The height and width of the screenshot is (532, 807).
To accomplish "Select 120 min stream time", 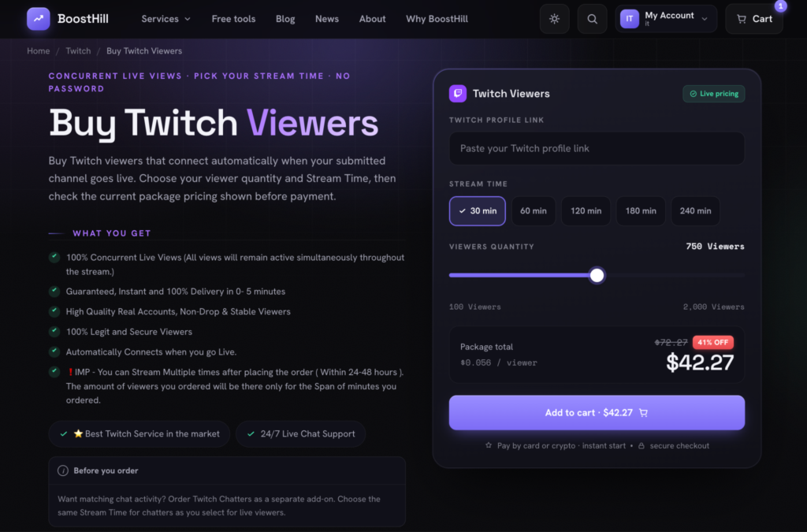I will 586,211.
